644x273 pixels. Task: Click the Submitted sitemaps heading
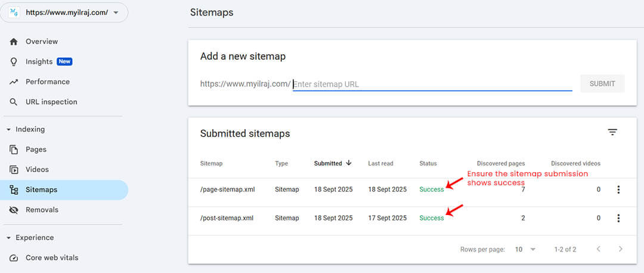[245, 134]
